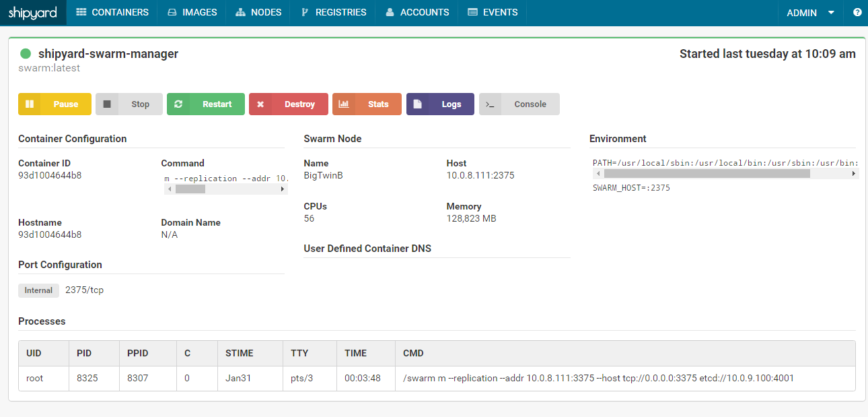Click the X icon on Destroy

click(260, 104)
